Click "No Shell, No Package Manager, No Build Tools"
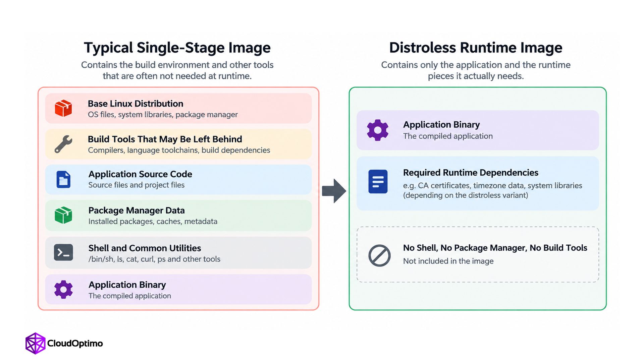644x362 pixels. point(495,248)
